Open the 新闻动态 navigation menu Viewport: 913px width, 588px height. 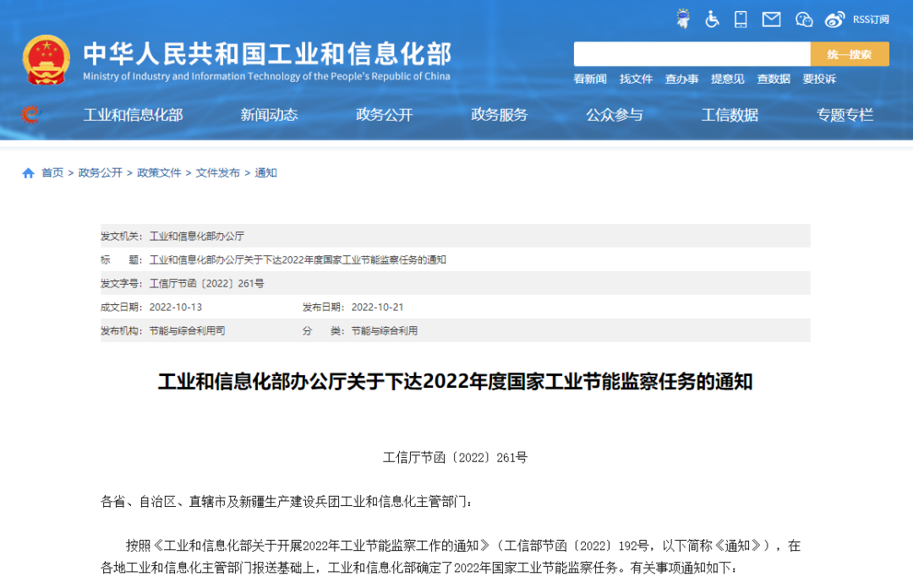[x=269, y=115]
